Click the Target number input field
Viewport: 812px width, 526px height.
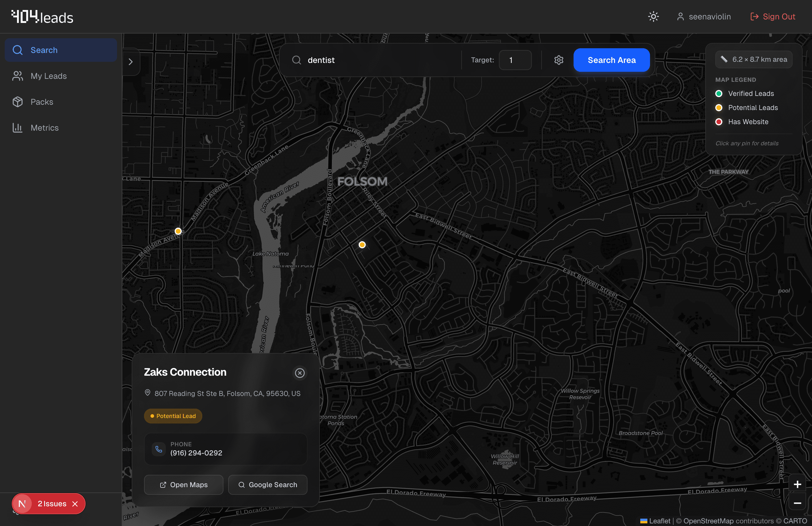[x=515, y=60]
